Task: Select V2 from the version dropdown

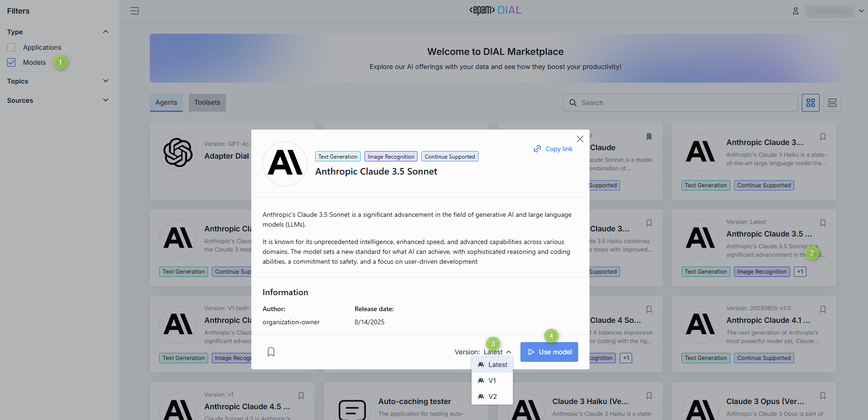Action: coord(492,397)
